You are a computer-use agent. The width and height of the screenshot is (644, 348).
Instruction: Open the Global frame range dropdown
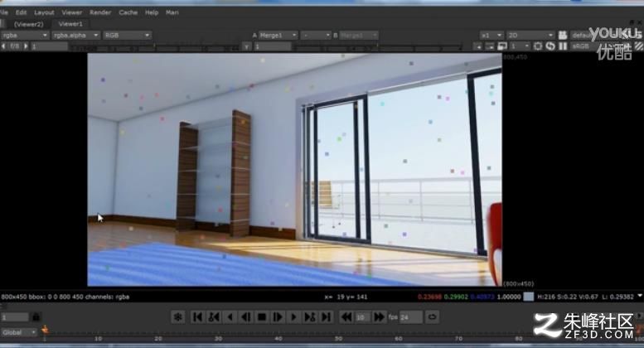[x=19, y=332]
